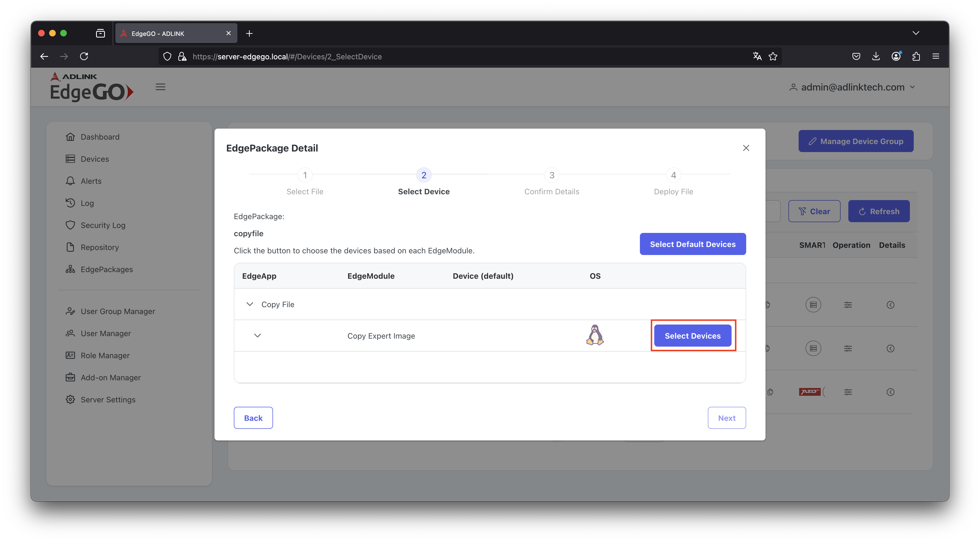Viewport: 980px width, 542px height.
Task: Click the Linux penguin OS icon
Action: click(595, 335)
